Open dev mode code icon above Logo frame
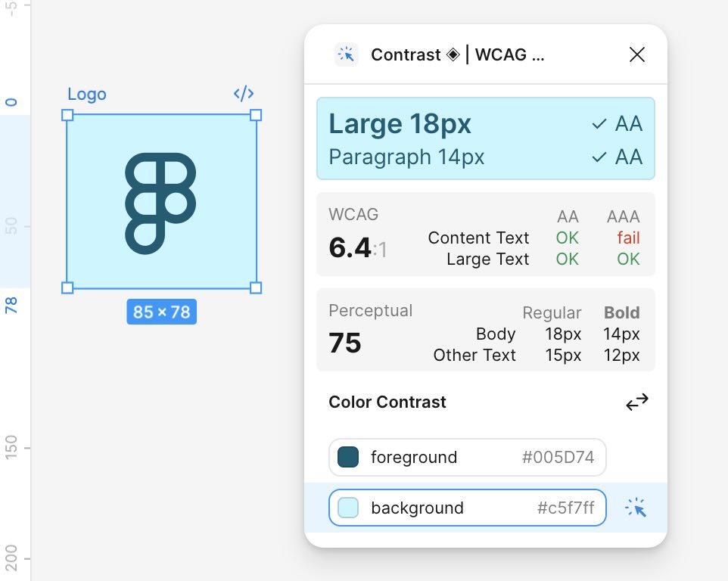Viewport: 728px width, 581px height. point(243,94)
